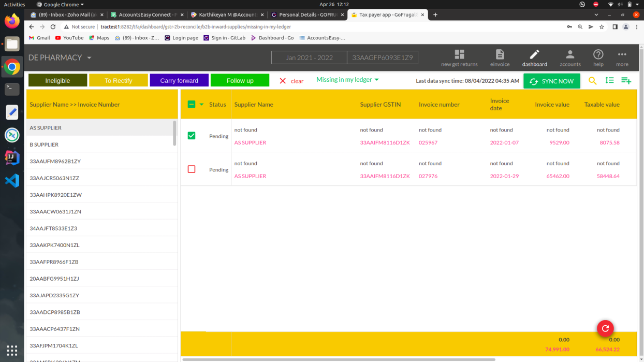
Task: Click the green numbered list icon
Action: [x=609, y=80]
